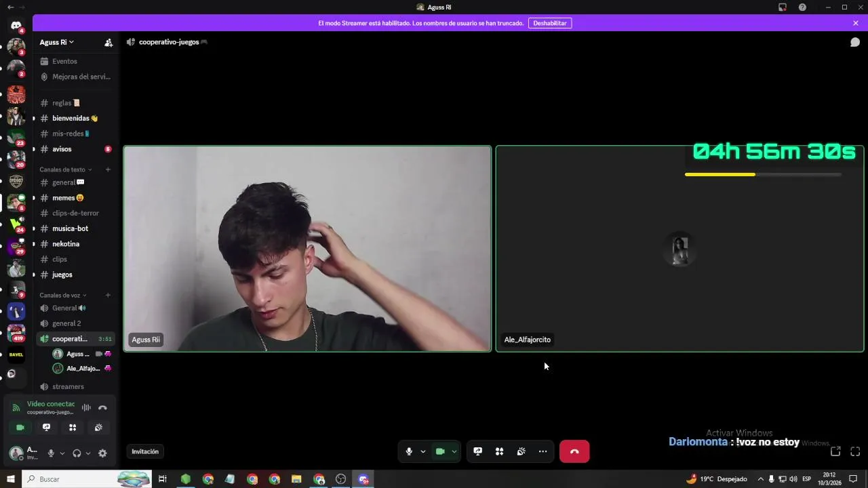Open the Eventos menu item
The image size is (868, 488).
tap(75, 61)
